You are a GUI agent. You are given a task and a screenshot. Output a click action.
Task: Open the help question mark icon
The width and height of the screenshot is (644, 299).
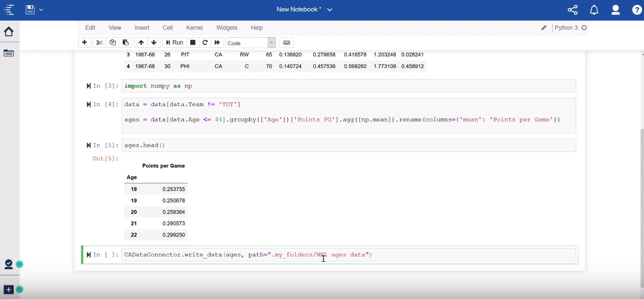coord(637,10)
